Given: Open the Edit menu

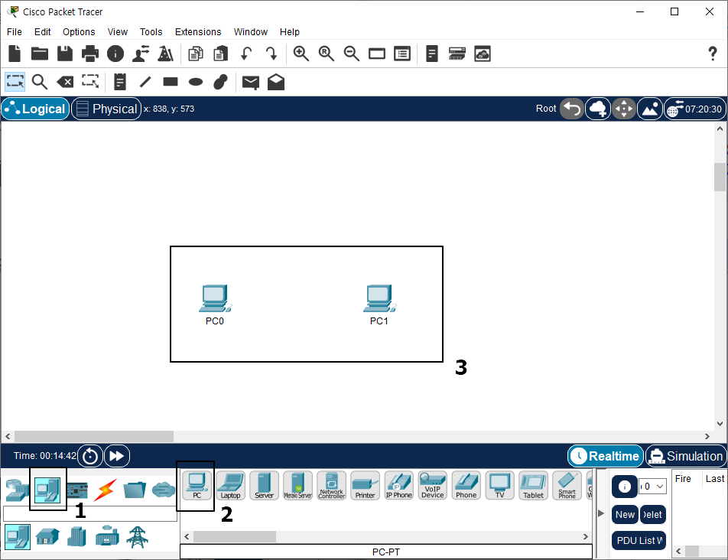Looking at the screenshot, I should pos(42,31).
